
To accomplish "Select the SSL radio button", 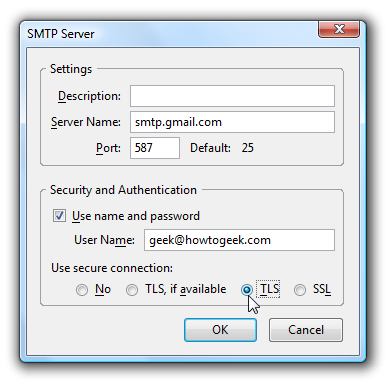I will coord(300,290).
